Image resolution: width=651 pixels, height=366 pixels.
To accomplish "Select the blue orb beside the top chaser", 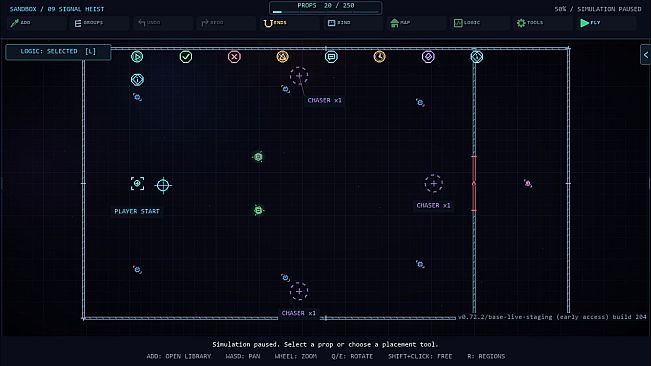I will pyautogui.click(x=285, y=89).
